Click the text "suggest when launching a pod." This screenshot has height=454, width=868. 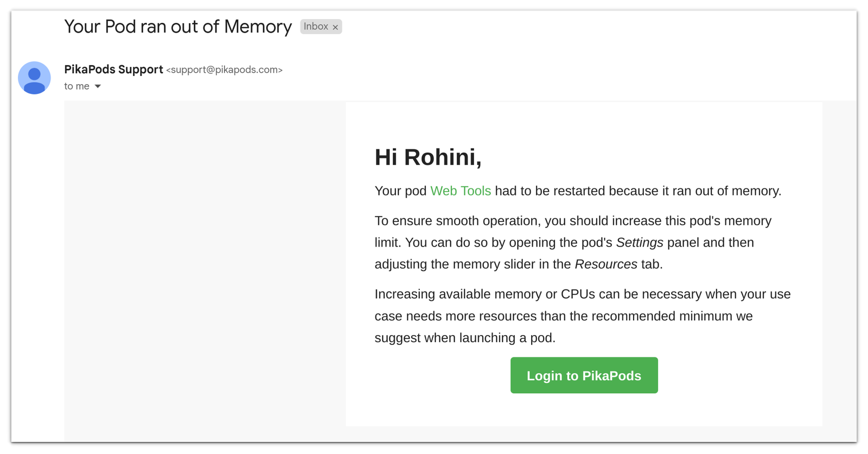(465, 338)
